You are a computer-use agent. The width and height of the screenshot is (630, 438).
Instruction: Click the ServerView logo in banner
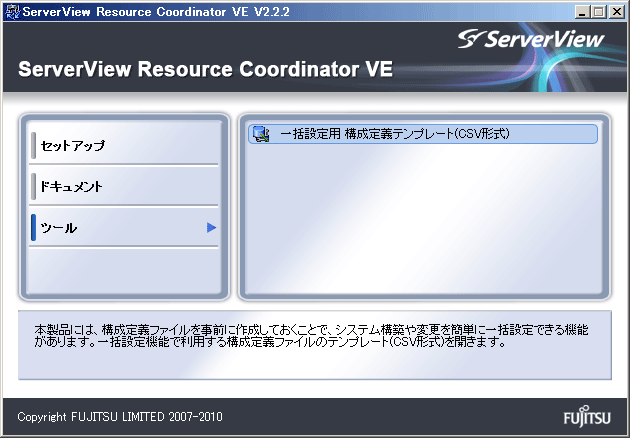531,39
